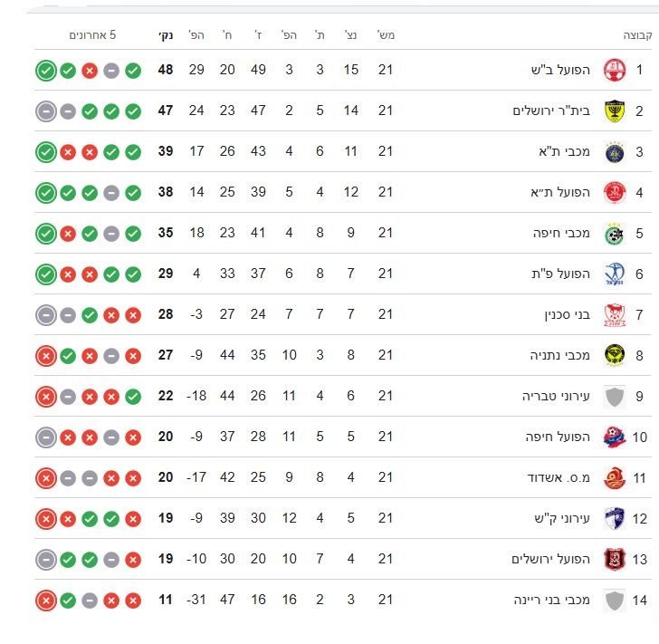
Task: Click the בני סכנין team crest icon
Action: 615,314
